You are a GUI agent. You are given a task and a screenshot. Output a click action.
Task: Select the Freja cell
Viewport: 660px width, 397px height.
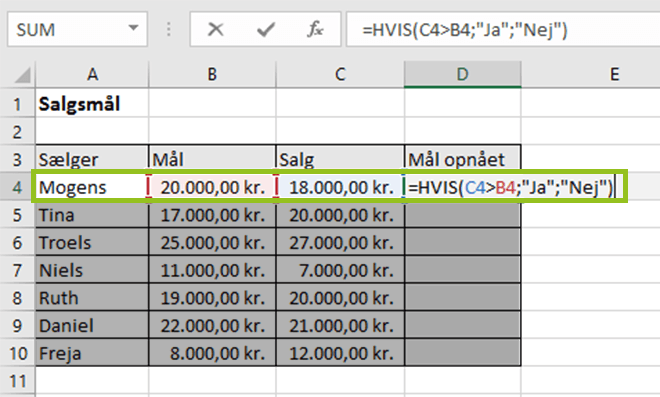[x=92, y=353]
